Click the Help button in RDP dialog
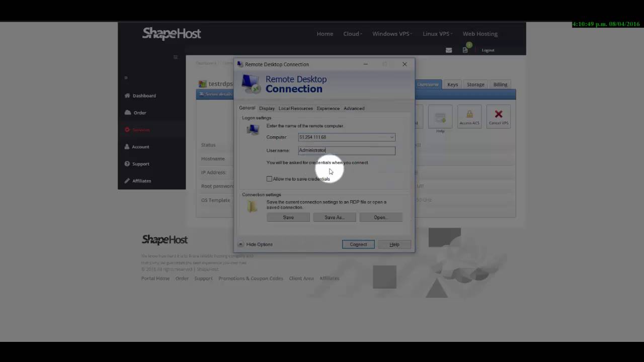 [394, 244]
